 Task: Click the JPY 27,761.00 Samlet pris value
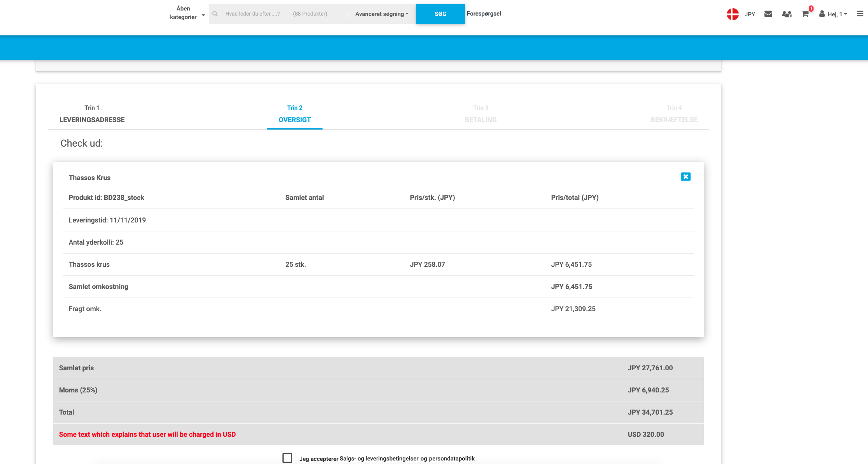pyautogui.click(x=650, y=368)
